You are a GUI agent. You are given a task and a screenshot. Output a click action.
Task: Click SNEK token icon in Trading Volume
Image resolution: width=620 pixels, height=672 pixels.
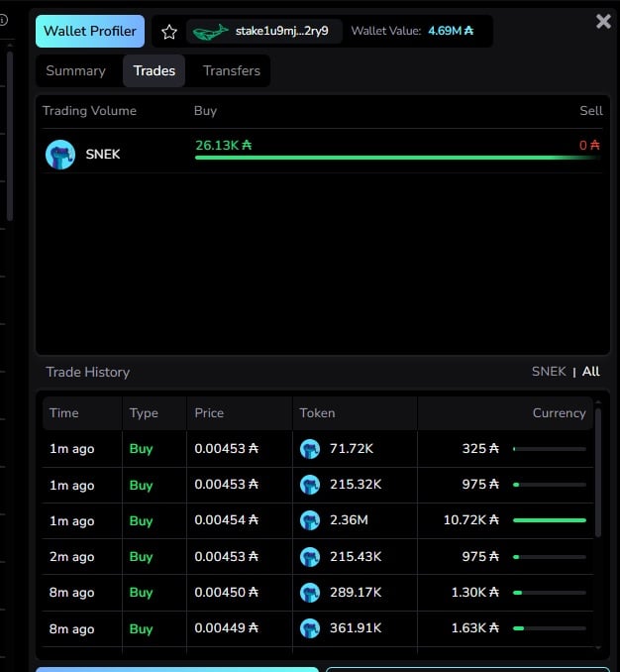(x=60, y=154)
